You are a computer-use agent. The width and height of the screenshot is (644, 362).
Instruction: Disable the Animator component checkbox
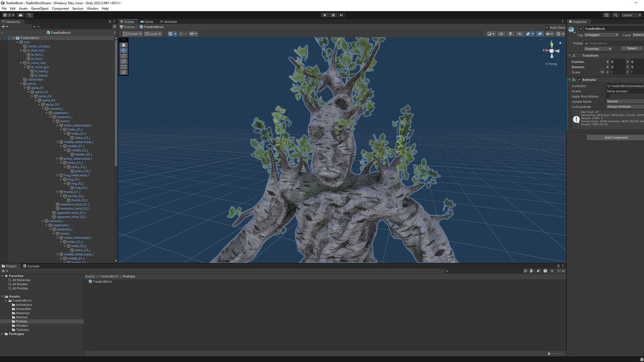[x=579, y=79]
